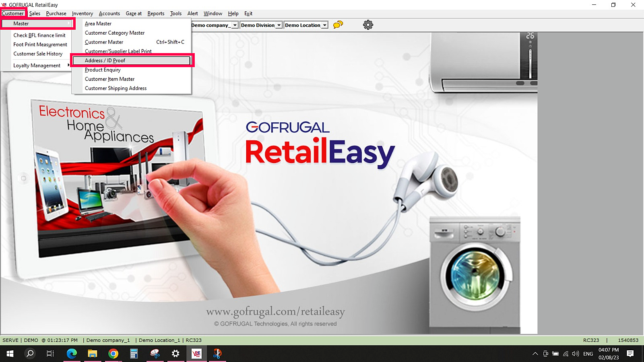Launch Google Chrome from taskbar
This screenshot has height=362, width=644.
pyautogui.click(x=114, y=354)
